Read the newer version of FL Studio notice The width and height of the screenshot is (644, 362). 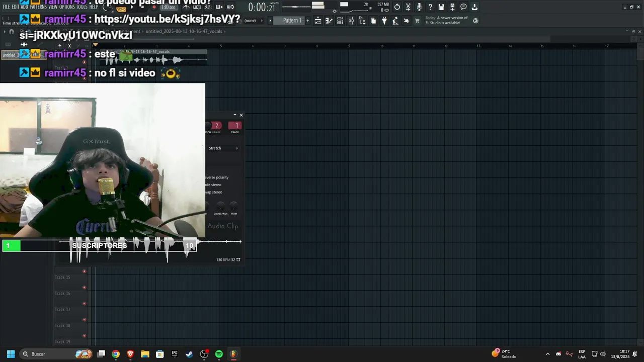(x=447, y=20)
